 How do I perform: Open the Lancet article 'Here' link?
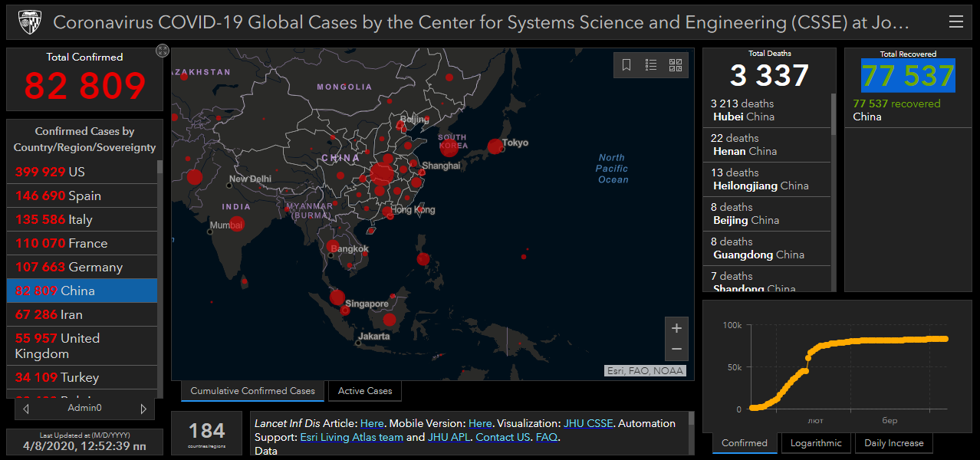(x=372, y=423)
